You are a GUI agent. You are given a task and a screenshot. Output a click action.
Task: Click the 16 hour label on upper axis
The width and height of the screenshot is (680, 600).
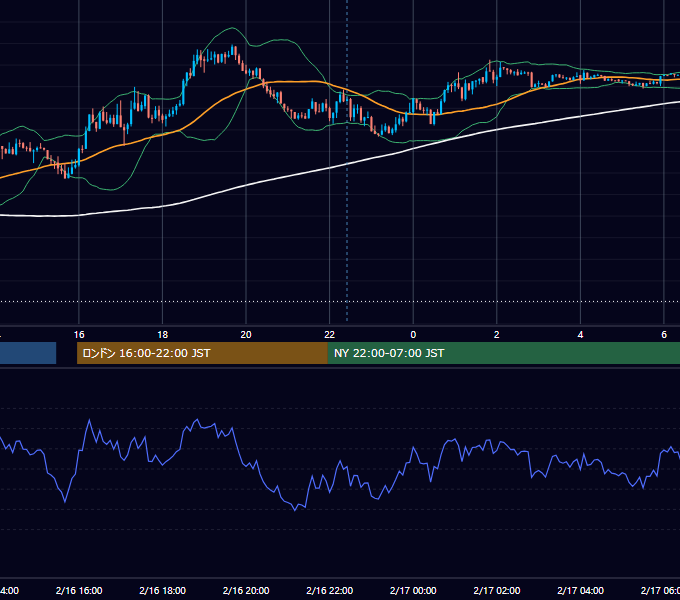point(79,335)
